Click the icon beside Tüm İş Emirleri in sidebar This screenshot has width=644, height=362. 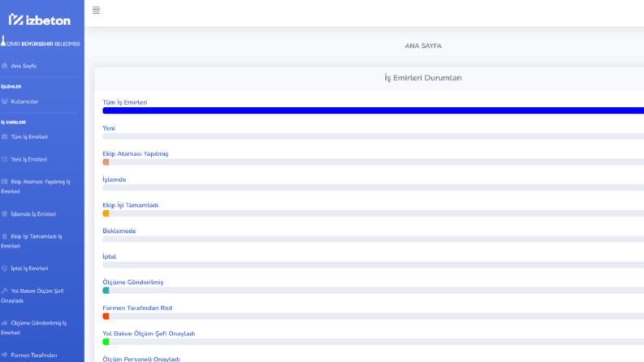5,136
